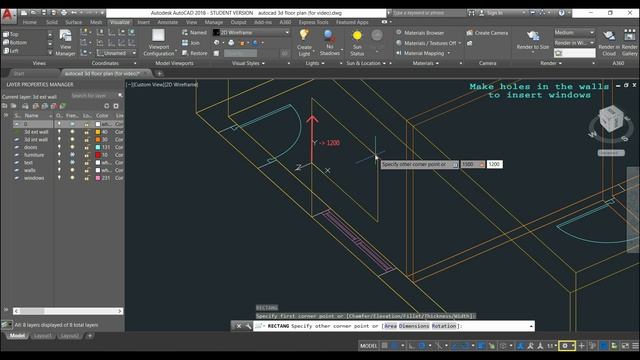Toggle freeze for text layer
Image resolution: width=640 pixels, height=360 pixels.
(x=72, y=162)
